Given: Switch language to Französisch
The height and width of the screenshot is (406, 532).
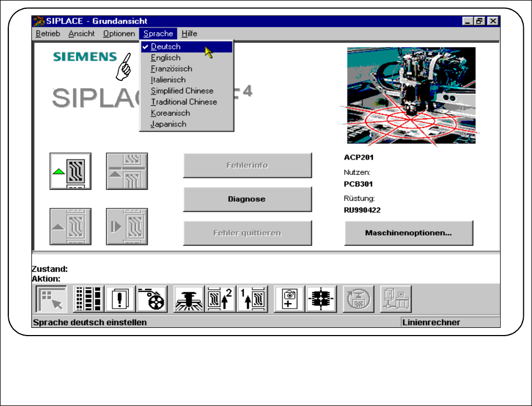Looking at the screenshot, I should (x=187, y=69).
